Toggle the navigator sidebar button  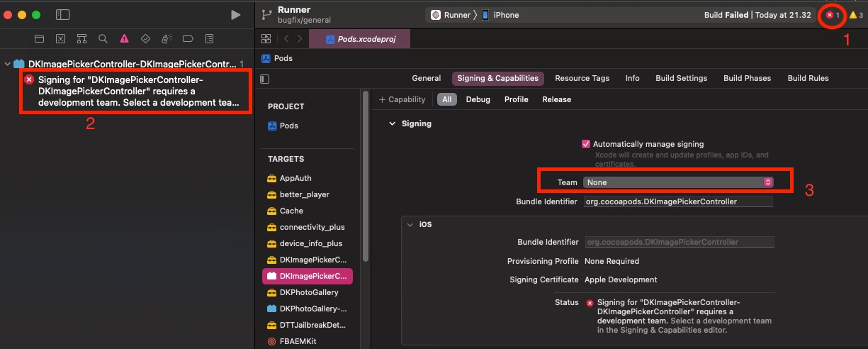point(62,14)
